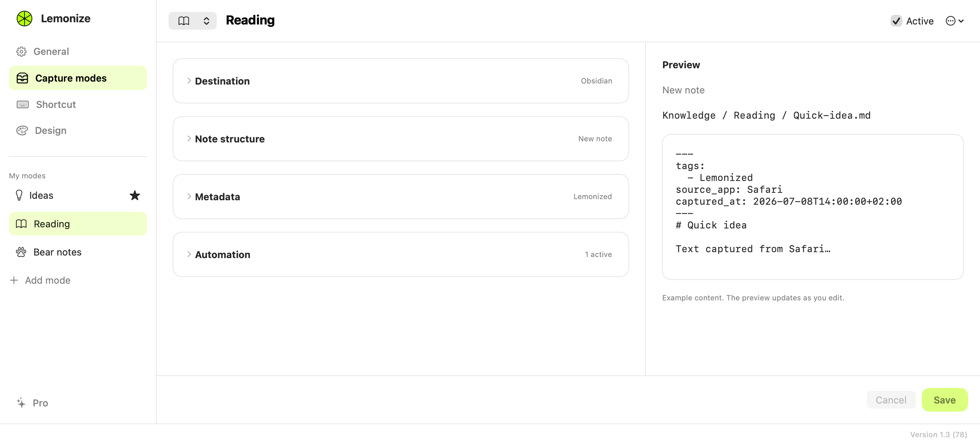The width and height of the screenshot is (980, 445).
Task: Click New note value in Note structure
Action: [595, 139]
